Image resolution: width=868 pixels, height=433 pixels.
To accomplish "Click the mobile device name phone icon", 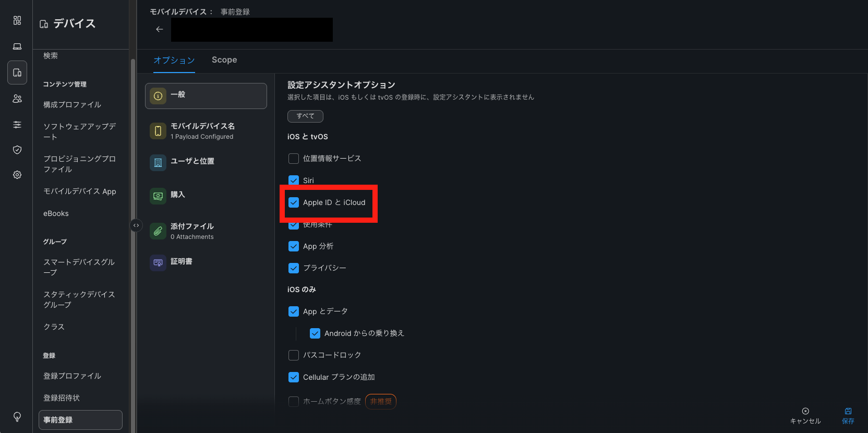I will [158, 131].
